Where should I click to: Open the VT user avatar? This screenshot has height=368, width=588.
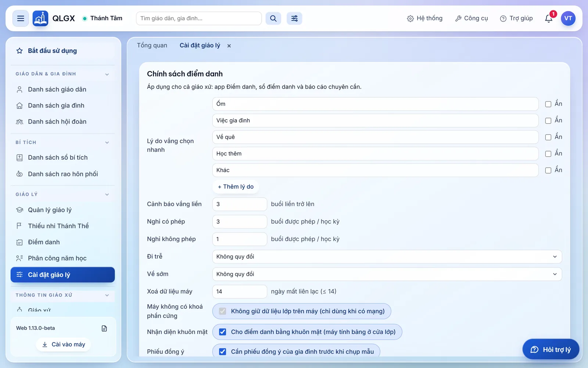coord(568,18)
